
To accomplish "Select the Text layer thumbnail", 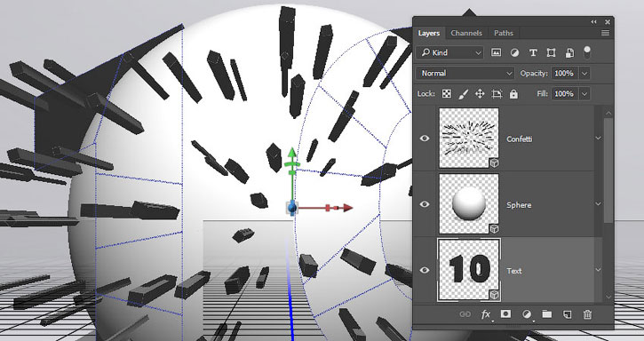I will 469,270.
